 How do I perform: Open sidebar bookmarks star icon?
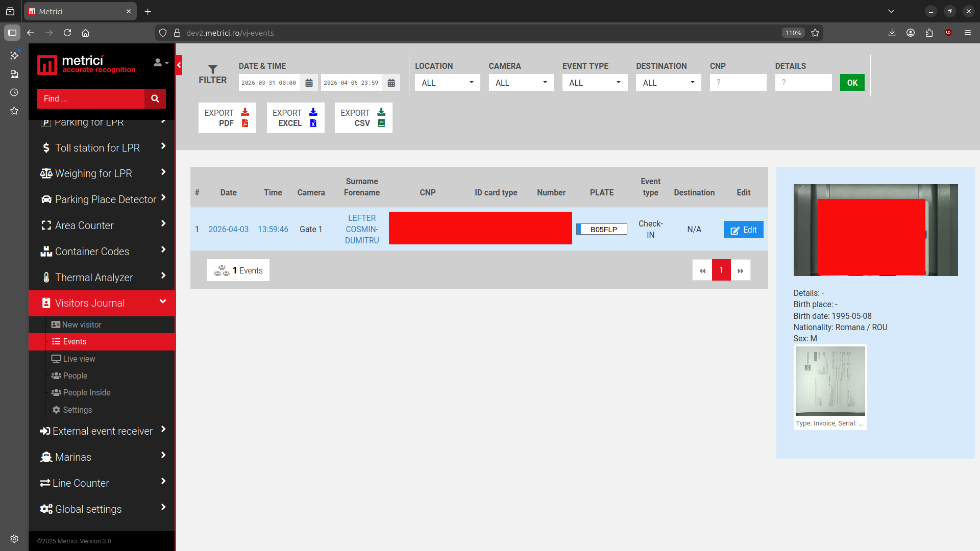[14, 111]
